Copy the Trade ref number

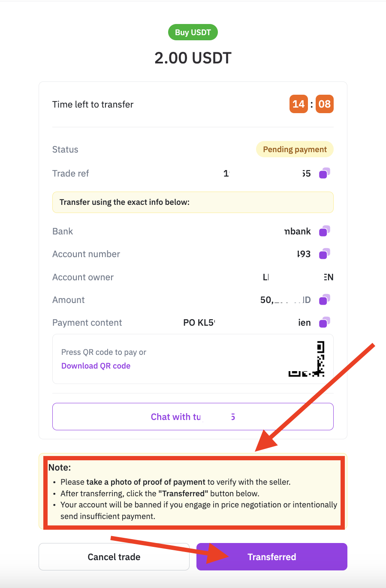coord(324,174)
